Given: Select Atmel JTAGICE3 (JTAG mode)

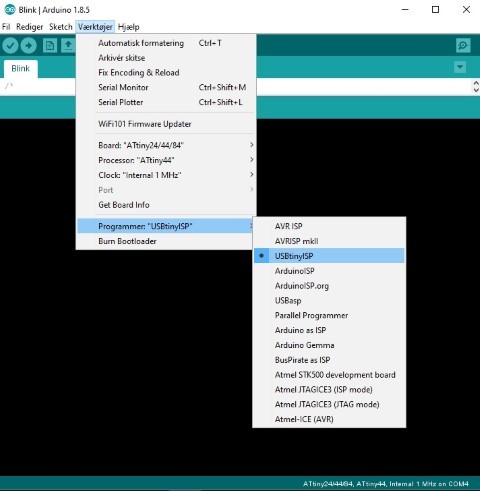Looking at the screenshot, I should pos(329,405).
